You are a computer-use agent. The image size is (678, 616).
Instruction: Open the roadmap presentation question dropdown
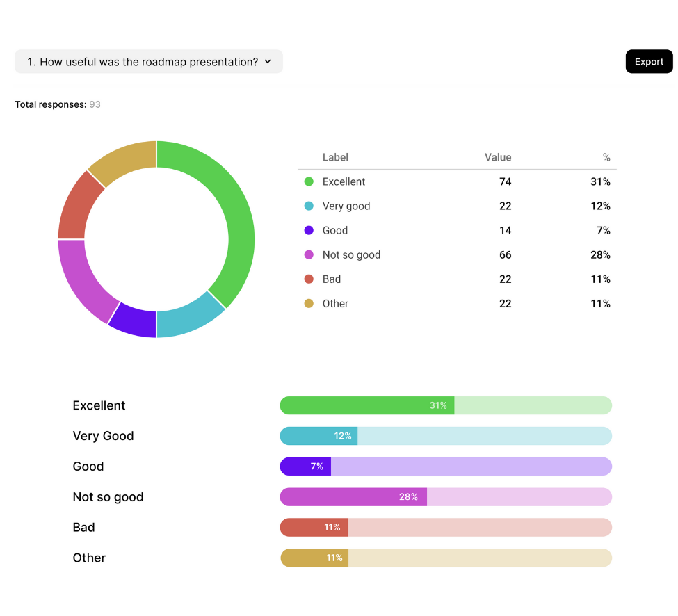point(149,62)
